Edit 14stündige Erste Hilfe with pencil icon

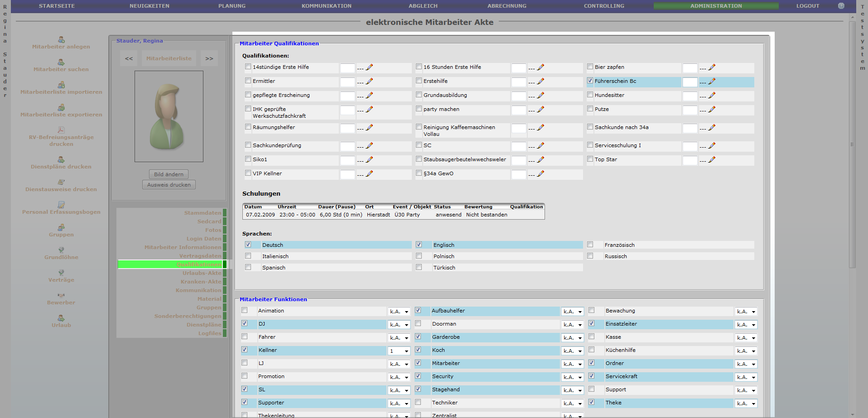(x=369, y=67)
